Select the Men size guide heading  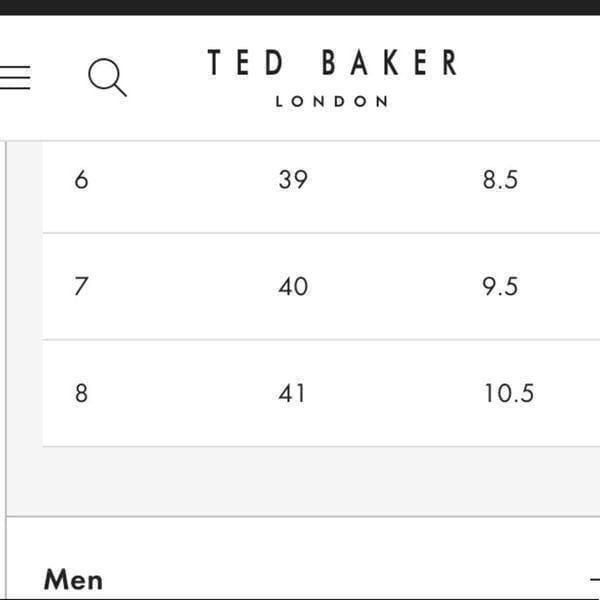pos(73,580)
